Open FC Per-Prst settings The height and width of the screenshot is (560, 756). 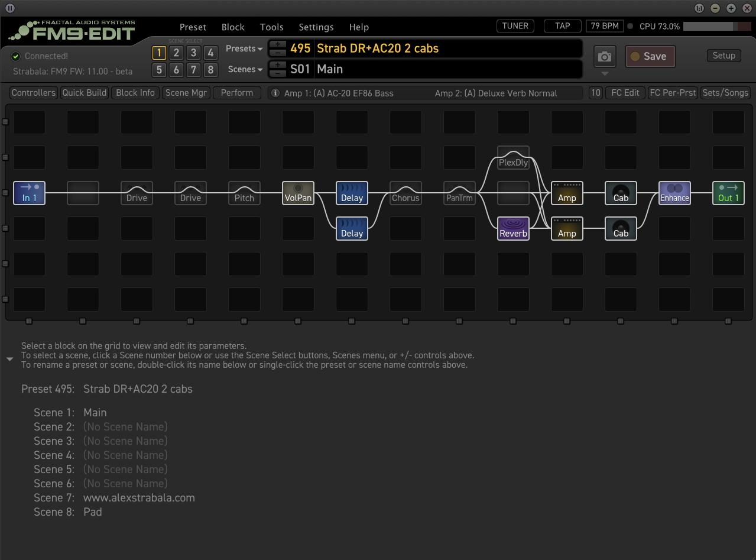(x=673, y=93)
